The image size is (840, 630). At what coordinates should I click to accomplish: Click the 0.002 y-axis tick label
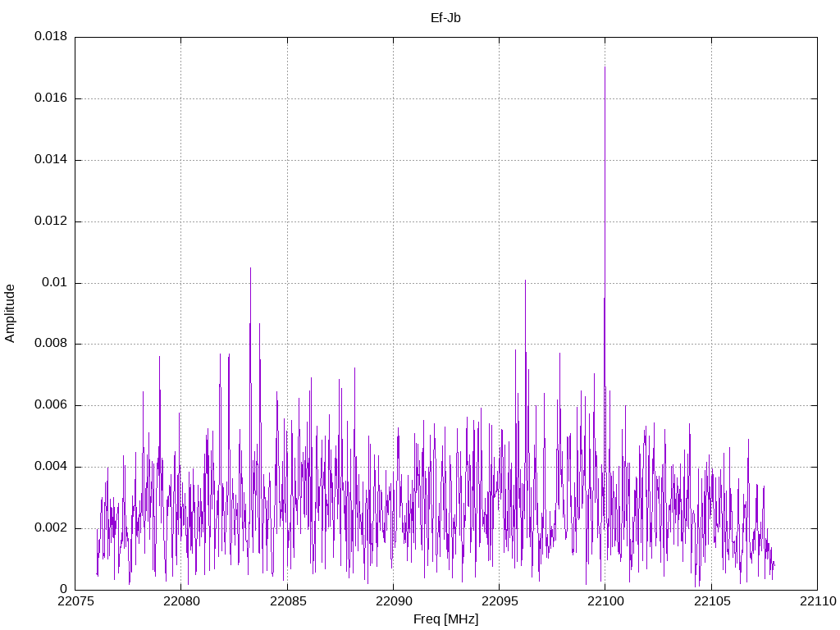50,527
